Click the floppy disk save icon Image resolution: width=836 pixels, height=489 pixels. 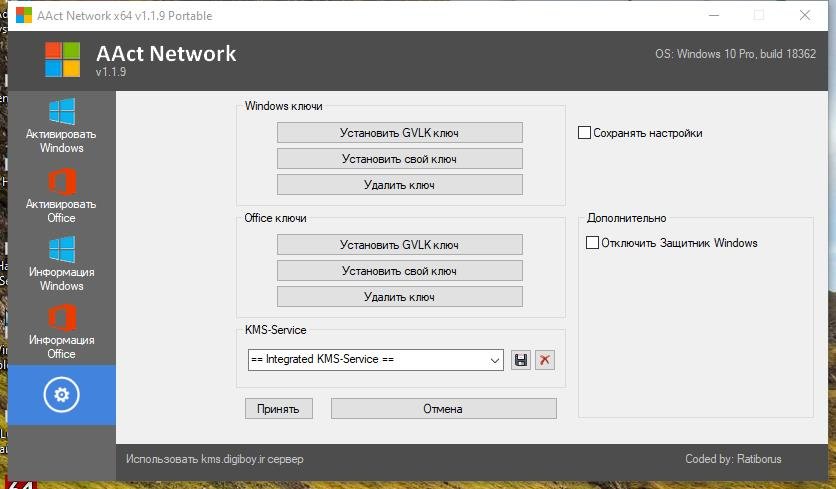(521, 360)
